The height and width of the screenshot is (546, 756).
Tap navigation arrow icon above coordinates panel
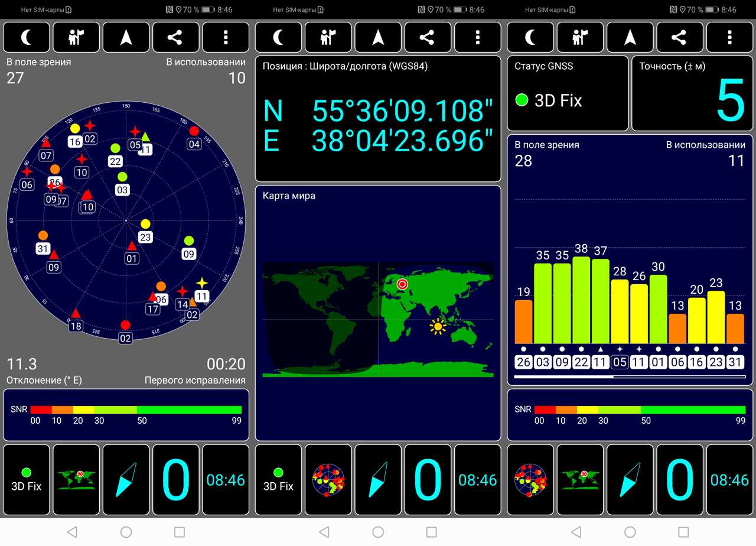[x=378, y=37]
